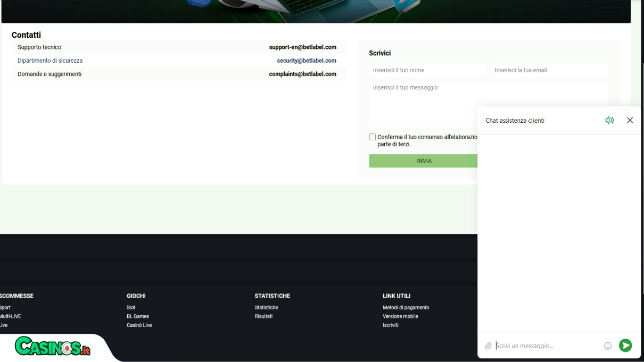
Task: Click the Casinos.it logo
Action: (53, 347)
